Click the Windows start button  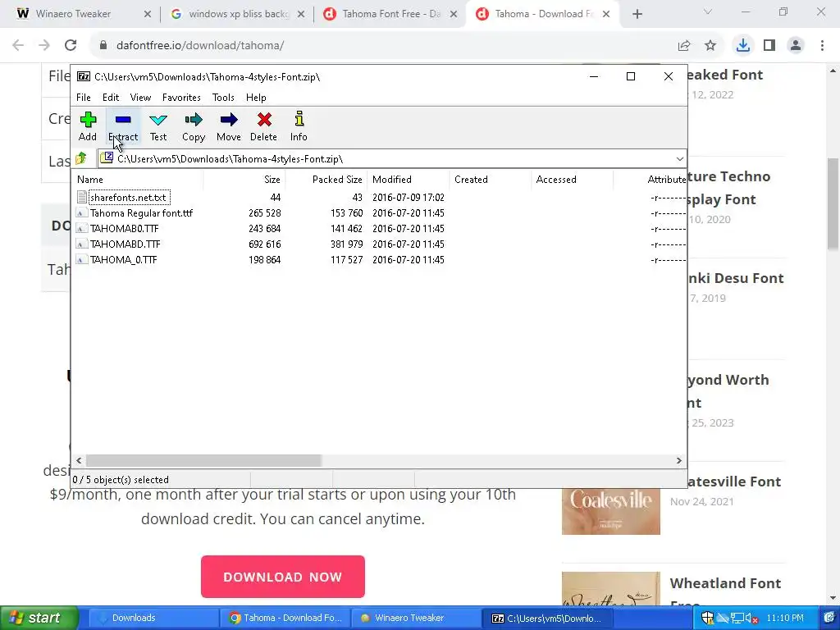coord(39,619)
